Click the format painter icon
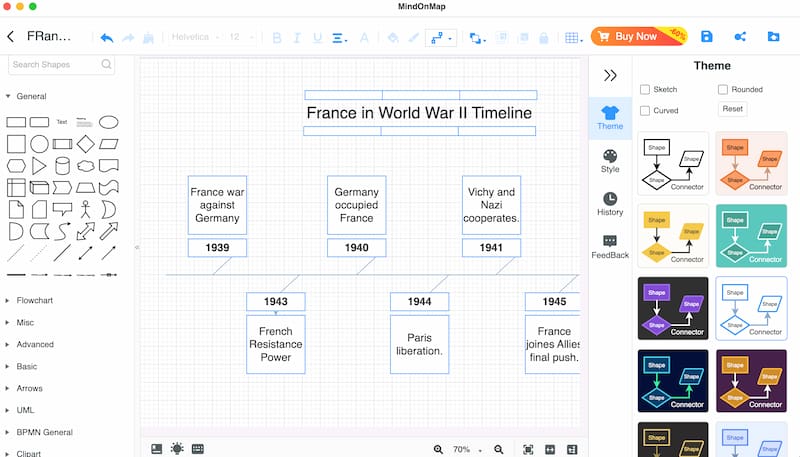Viewport: 800px width, 457px height. click(x=148, y=38)
